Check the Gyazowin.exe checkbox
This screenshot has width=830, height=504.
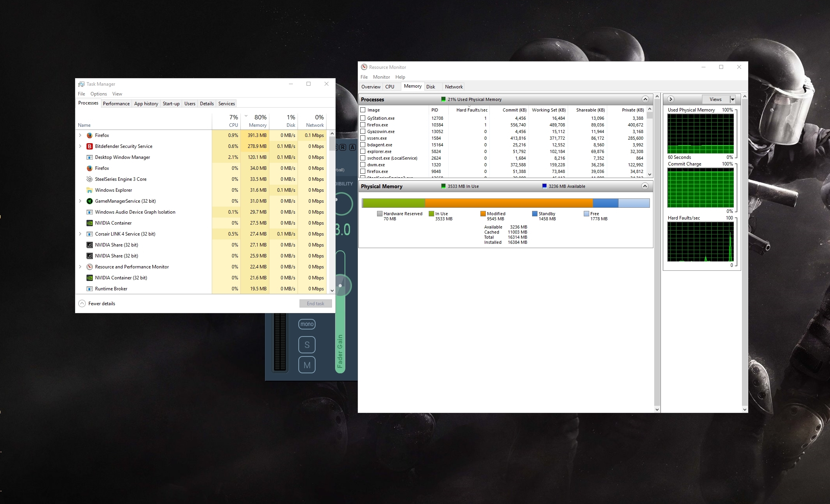click(363, 131)
